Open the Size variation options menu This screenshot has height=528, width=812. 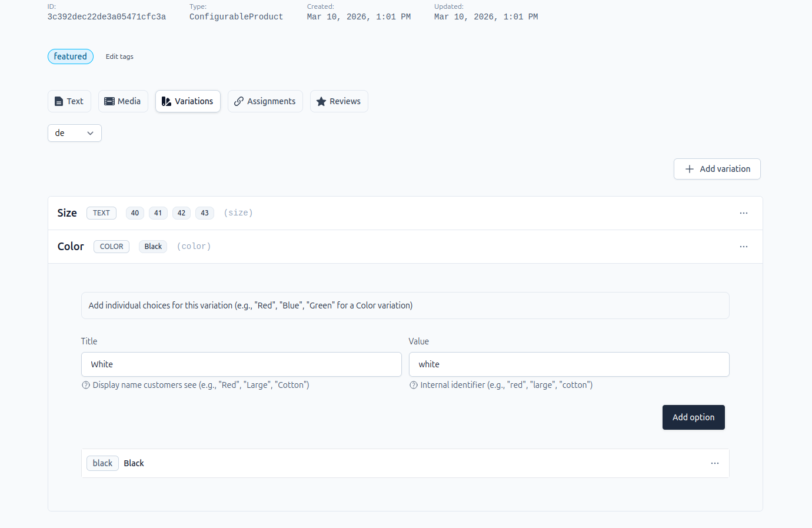pos(744,213)
